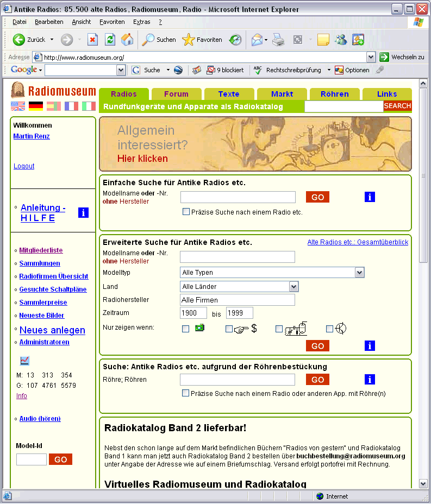The height and width of the screenshot is (504, 431).
Task: Click blue info icon beside Anleitung HILFE
Action: (x=83, y=212)
